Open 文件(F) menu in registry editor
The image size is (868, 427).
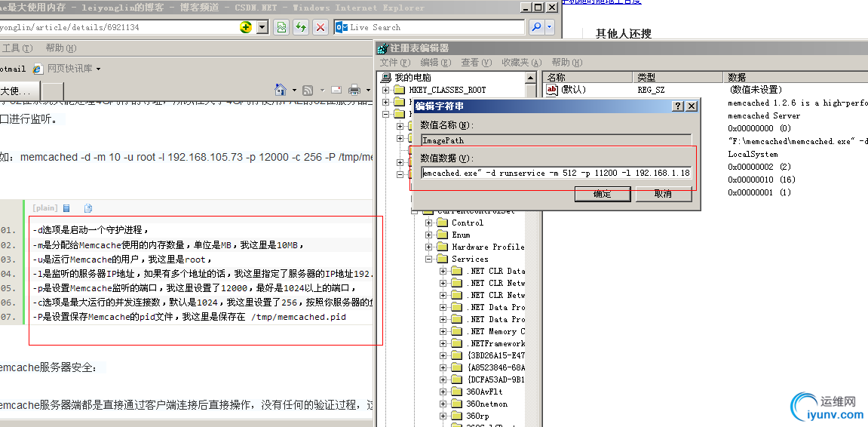coord(396,63)
